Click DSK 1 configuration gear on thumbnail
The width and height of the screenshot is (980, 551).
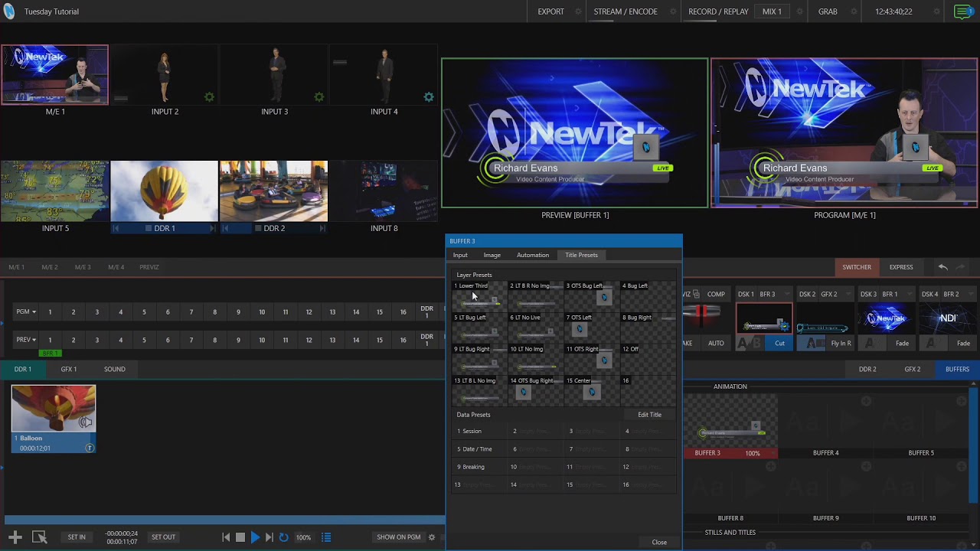click(x=784, y=327)
